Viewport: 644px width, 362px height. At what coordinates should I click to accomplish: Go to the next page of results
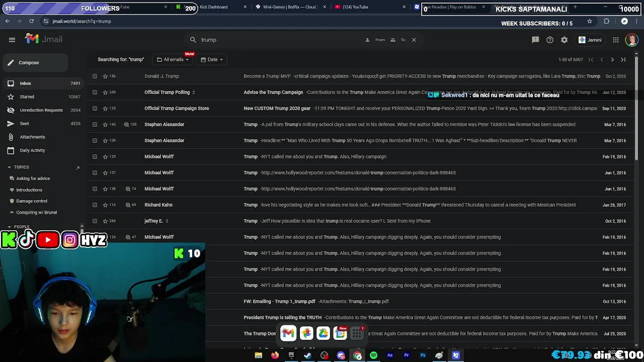click(x=612, y=59)
